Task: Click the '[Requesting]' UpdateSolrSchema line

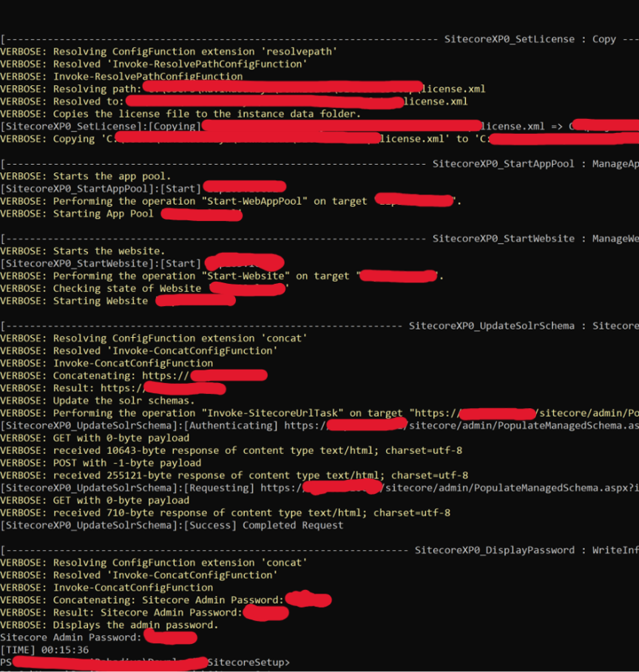Action: tap(319, 488)
